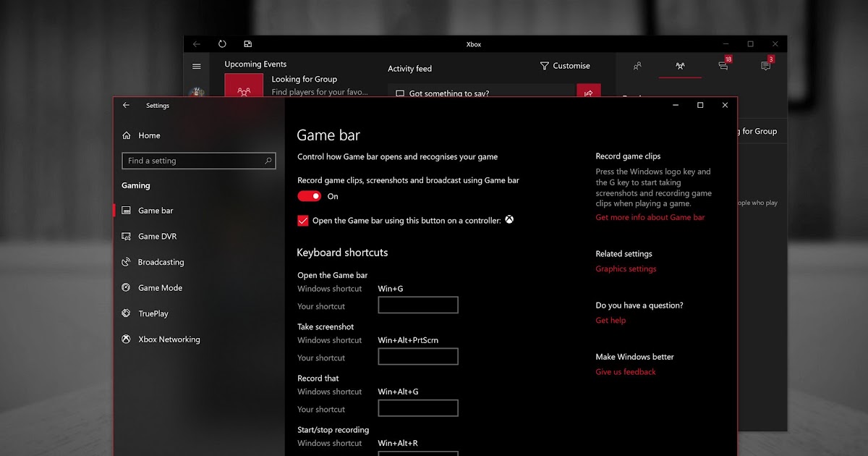This screenshot has width=868, height=456.
Task: Click the Game DVR sidebar icon
Action: 127,237
